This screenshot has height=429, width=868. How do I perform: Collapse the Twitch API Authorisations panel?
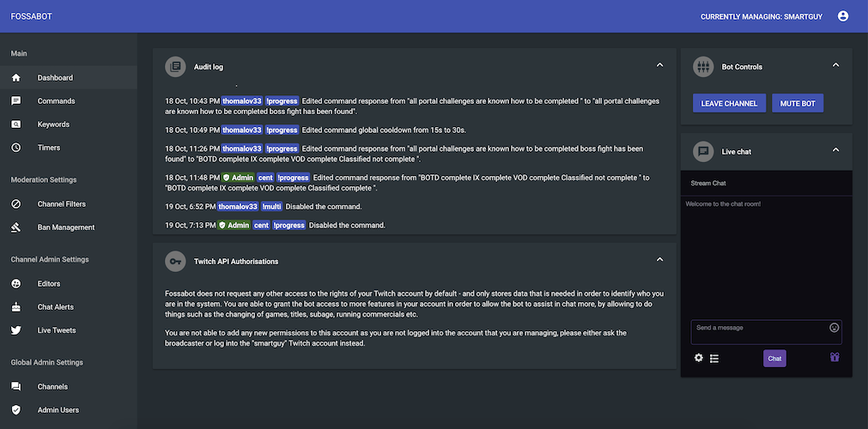pyautogui.click(x=659, y=260)
